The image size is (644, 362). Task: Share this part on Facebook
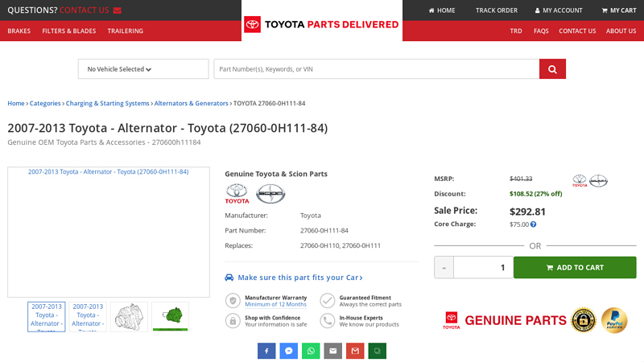pos(266,351)
